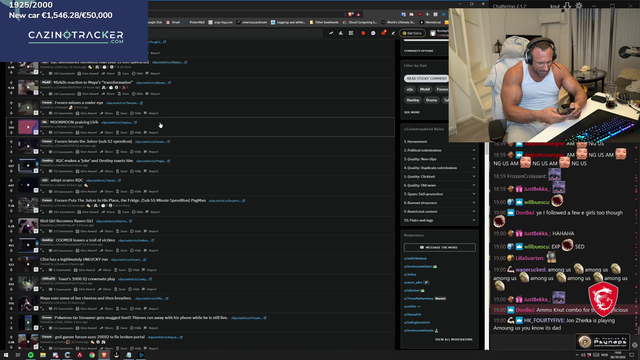
Task: Open comments on 'Forsen beats the Juicer' post
Action: pos(61,152)
